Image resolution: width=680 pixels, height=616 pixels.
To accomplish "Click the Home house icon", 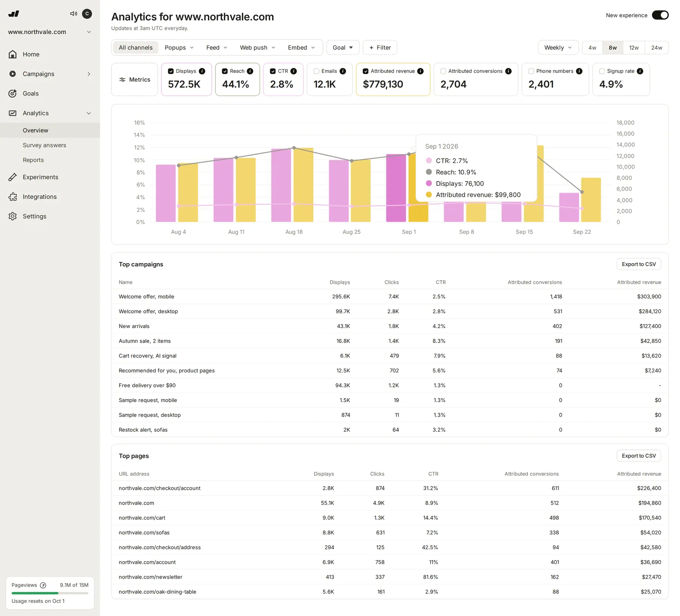I will tap(13, 54).
